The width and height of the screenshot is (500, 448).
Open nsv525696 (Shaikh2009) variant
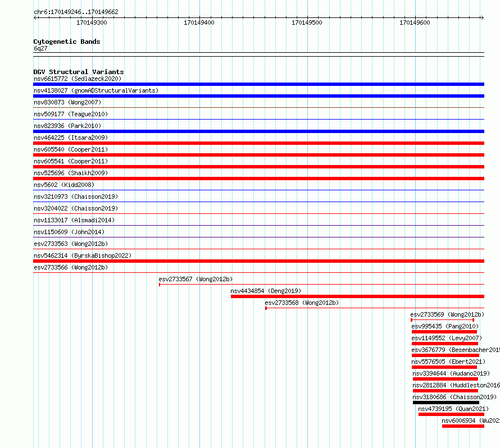(x=71, y=173)
